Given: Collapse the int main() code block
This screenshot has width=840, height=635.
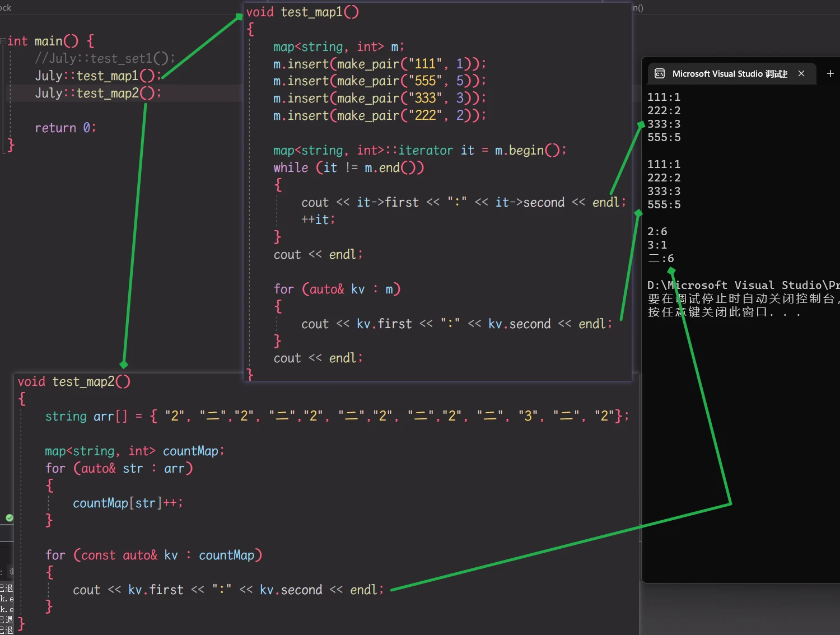Looking at the screenshot, I should coord(3,41).
